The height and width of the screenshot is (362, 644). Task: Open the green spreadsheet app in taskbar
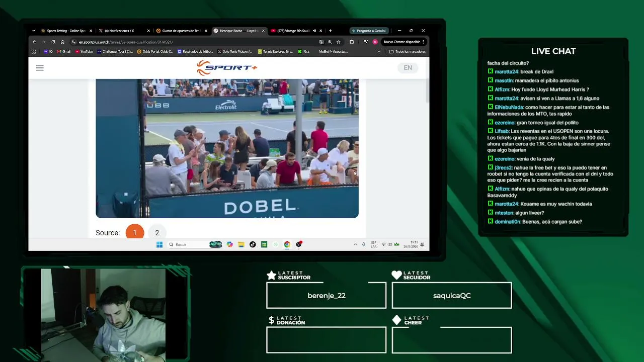[x=264, y=244]
